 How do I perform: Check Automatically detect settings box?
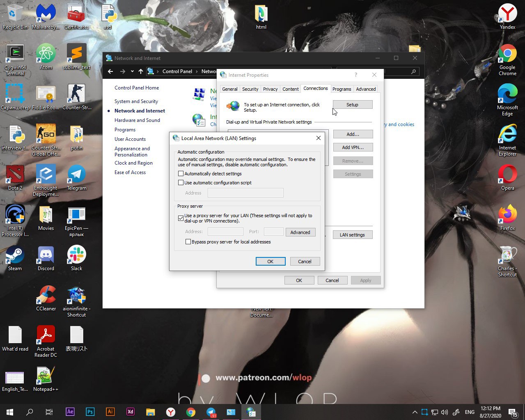(x=181, y=174)
